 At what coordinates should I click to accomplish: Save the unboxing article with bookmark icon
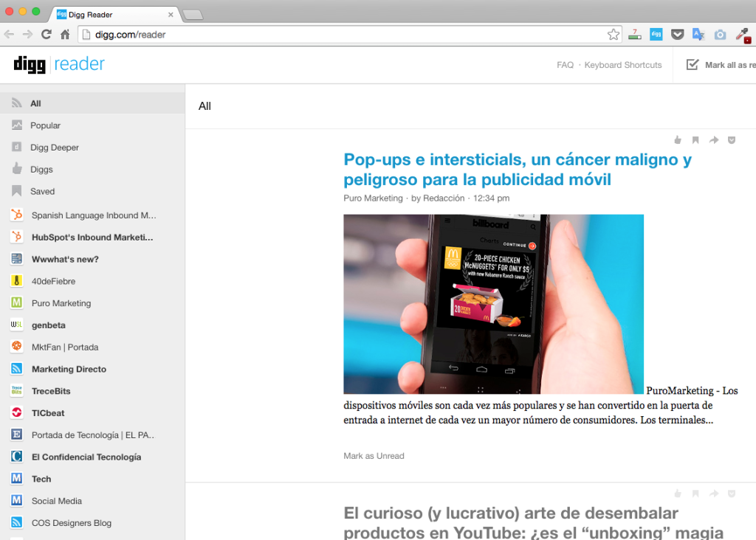[695, 494]
